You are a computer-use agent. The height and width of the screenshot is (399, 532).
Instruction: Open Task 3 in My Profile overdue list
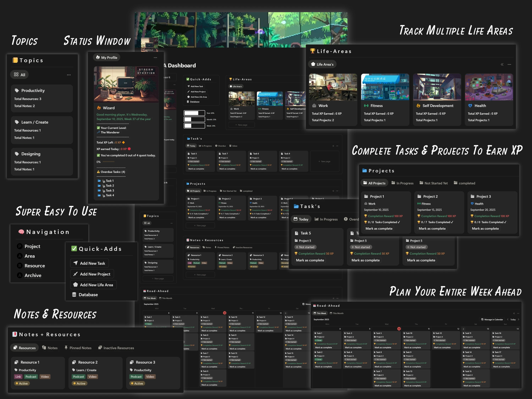110,190
